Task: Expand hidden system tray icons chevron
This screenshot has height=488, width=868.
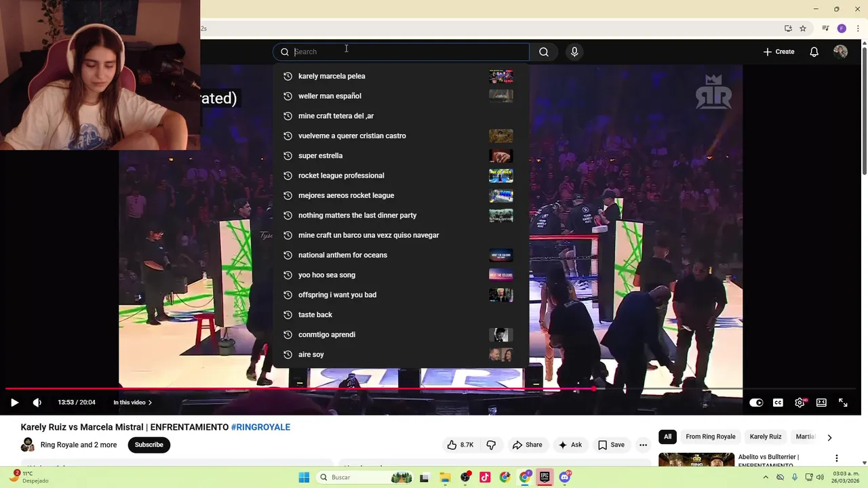Action: click(766, 477)
